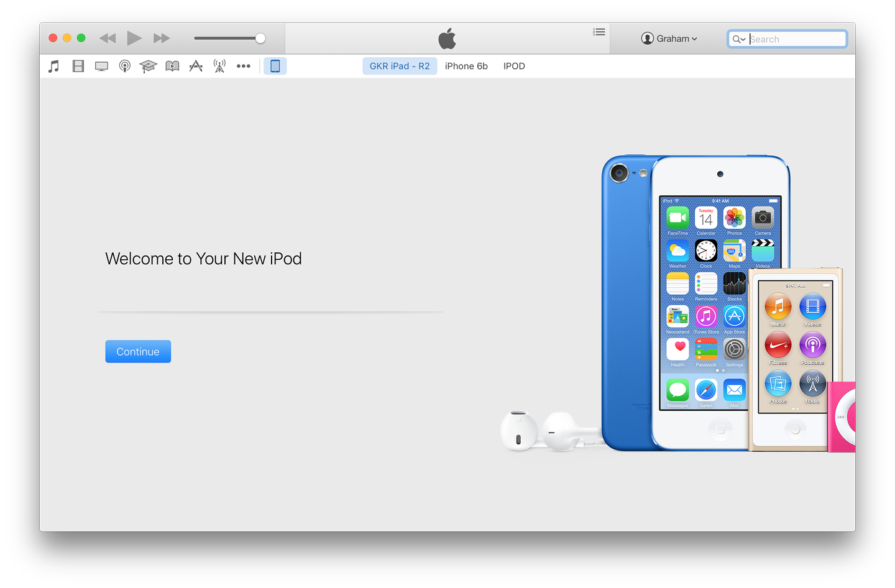The width and height of the screenshot is (895, 588).
Task: Adjust the volume slider knob
Action: [260, 39]
